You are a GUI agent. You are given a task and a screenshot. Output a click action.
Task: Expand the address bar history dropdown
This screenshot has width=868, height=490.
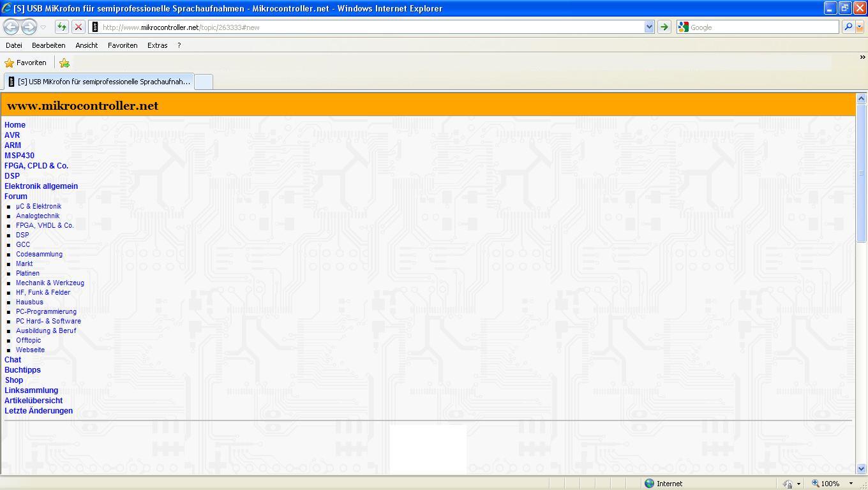point(649,27)
